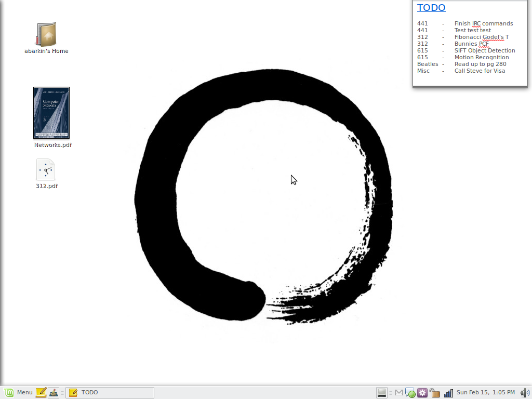Viewport: 532px width, 399px height.
Task: Click 'SIFT Object Detection' note line
Action: pyautogui.click(x=485, y=50)
